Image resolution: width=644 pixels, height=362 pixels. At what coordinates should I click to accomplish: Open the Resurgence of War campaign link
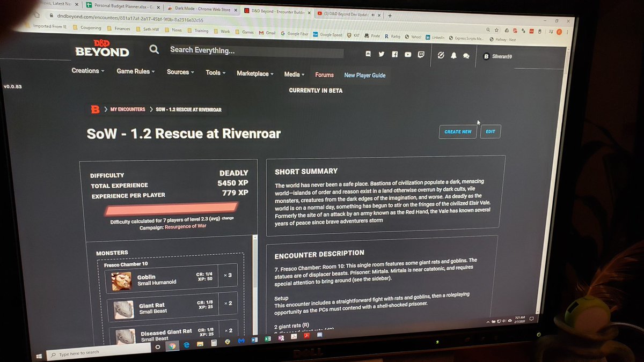185,226
